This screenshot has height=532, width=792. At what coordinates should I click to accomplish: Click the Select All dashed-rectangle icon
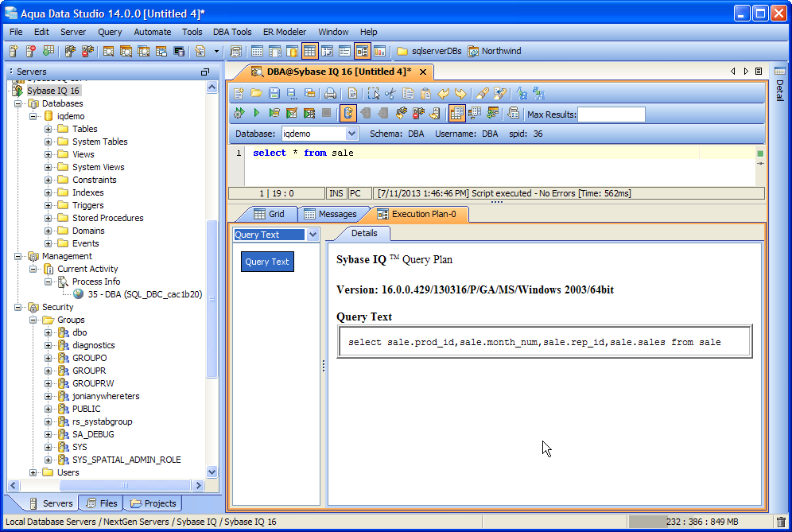click(x=373, y=94)
